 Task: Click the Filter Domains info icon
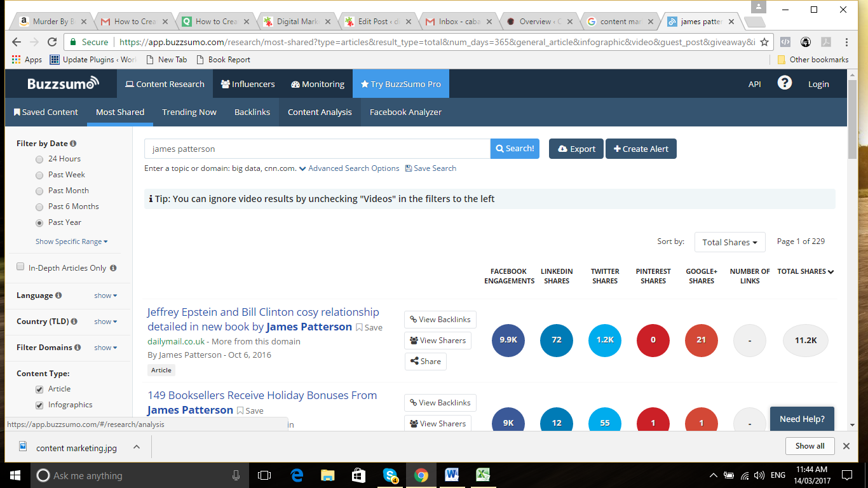click(x=78, y=348)
